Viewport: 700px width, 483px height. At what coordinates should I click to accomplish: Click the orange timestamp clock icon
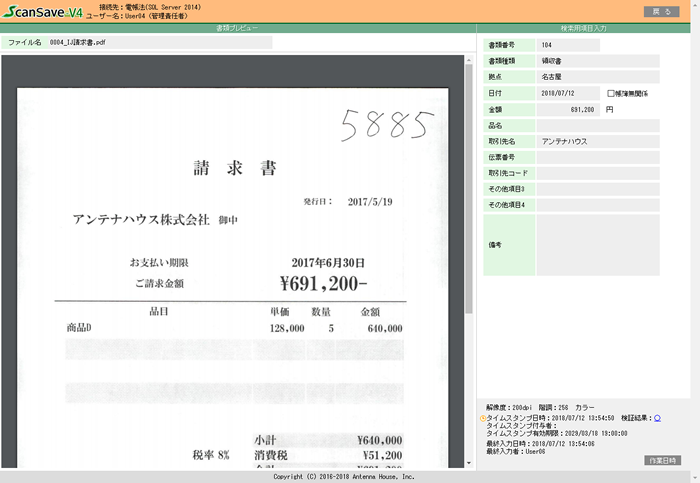(482, 418)
